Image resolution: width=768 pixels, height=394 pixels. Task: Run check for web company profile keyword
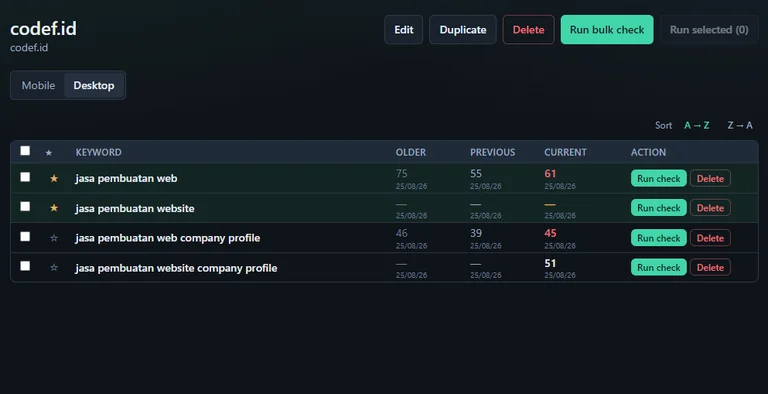click(x=659, y=238)
